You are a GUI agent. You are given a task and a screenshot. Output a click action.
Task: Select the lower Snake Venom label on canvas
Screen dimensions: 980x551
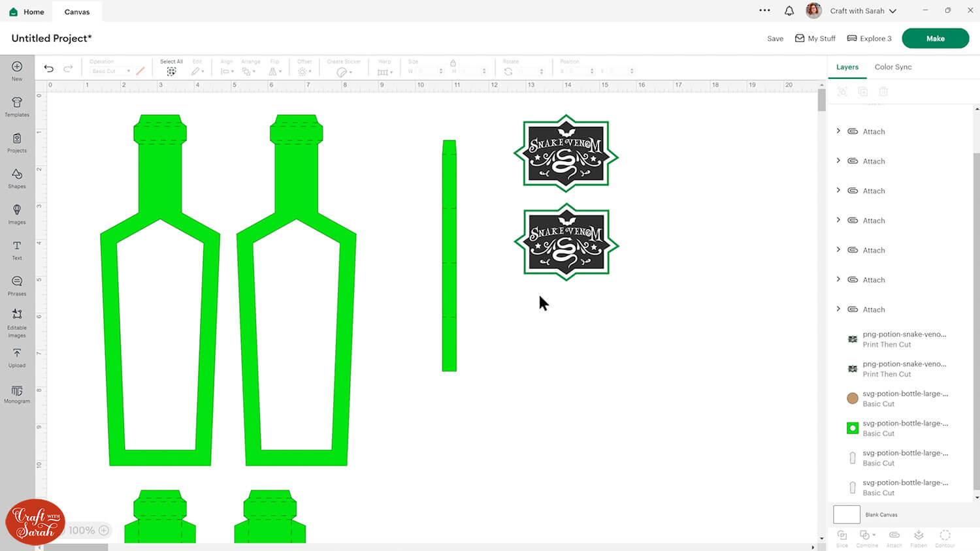coord(566,242)
